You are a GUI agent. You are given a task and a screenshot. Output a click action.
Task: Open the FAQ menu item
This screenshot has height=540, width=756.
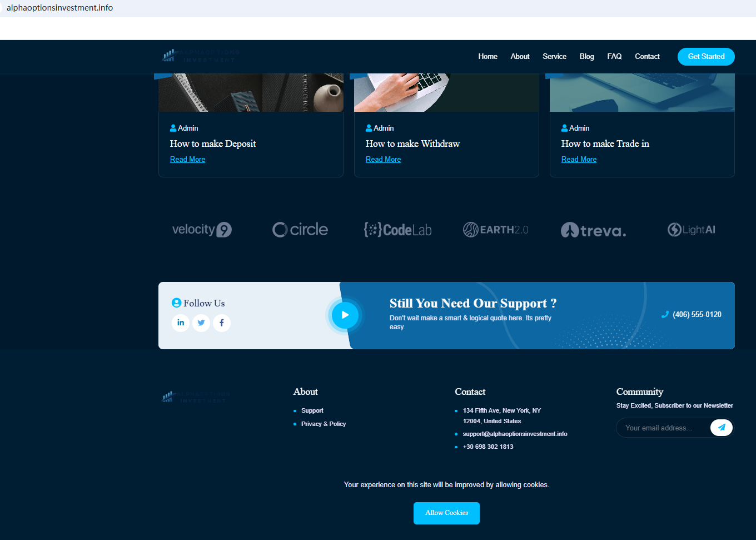pyautogui.click(x=615, y=57)
